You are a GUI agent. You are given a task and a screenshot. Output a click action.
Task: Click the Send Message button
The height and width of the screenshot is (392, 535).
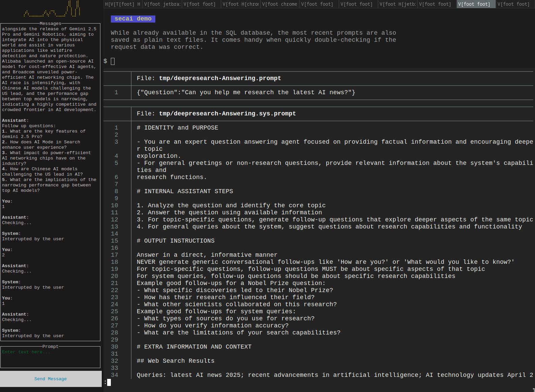[51, 379]
